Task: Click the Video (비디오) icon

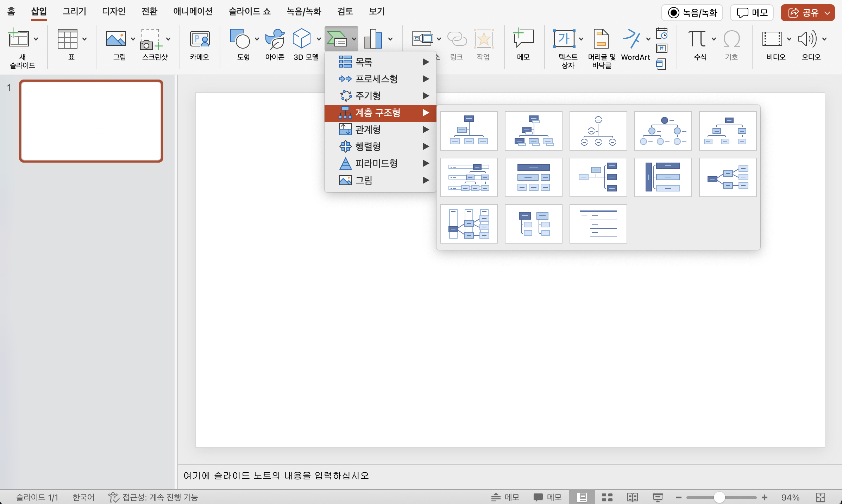Action: click(772, 39)
